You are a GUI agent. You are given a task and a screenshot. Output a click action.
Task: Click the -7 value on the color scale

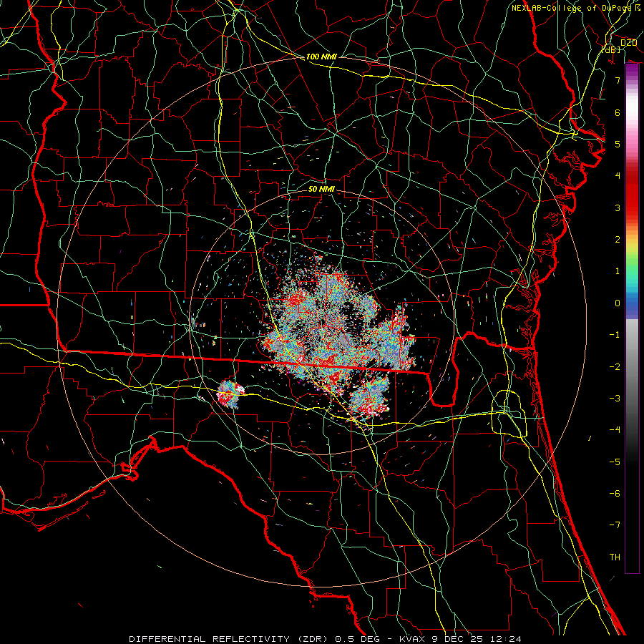click(x=615, y=525)
